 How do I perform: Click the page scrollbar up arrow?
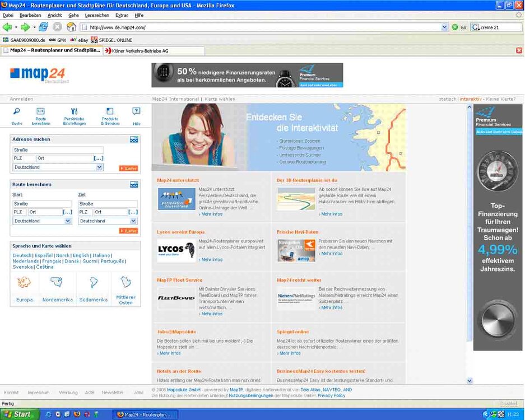pos(470,107)
